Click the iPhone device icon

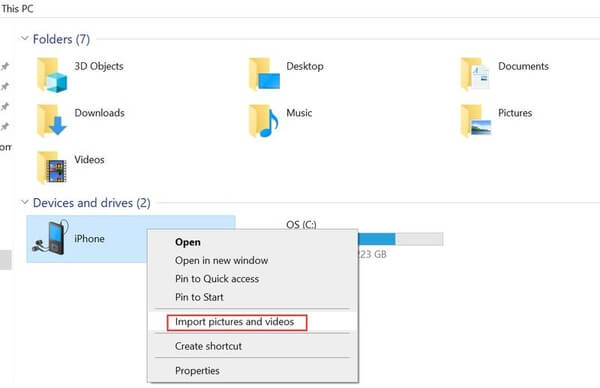pos(51,238)
